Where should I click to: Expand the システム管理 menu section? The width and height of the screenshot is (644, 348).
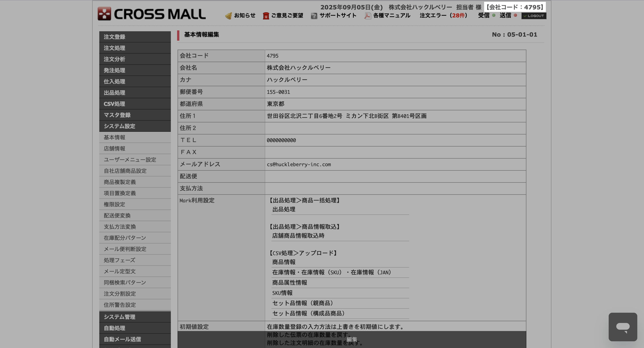[x=135, y=317]
